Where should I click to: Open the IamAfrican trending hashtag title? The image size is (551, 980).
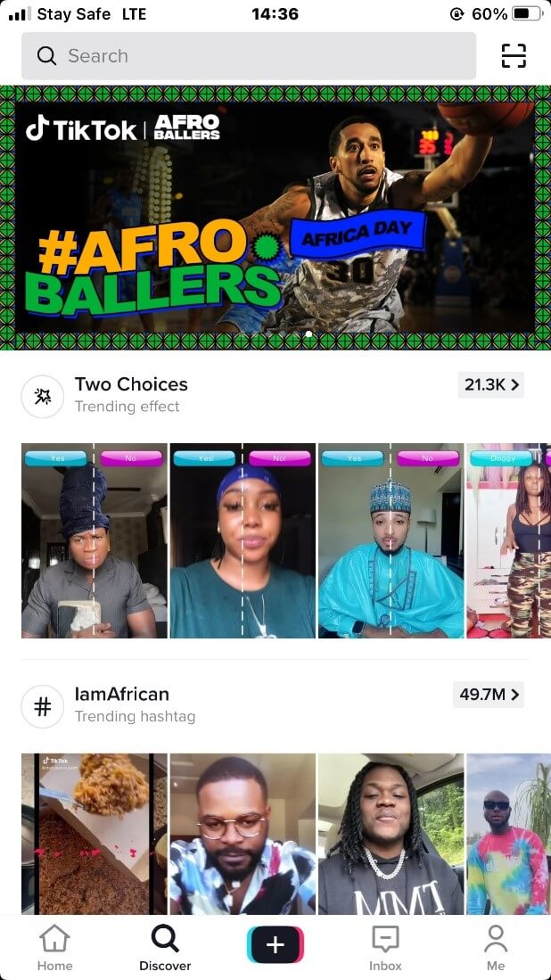122,695
